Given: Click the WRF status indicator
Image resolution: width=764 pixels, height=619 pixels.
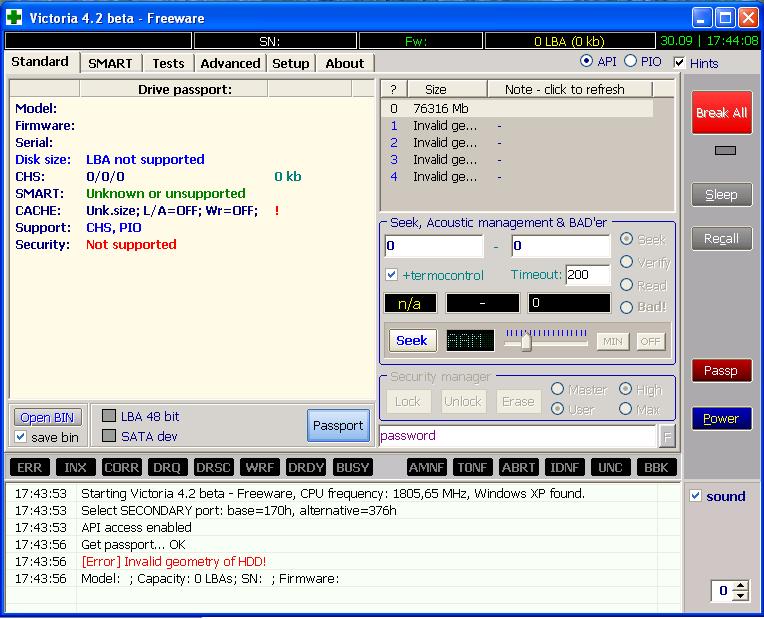Looking at the screenshot, I should pos(260,467).
